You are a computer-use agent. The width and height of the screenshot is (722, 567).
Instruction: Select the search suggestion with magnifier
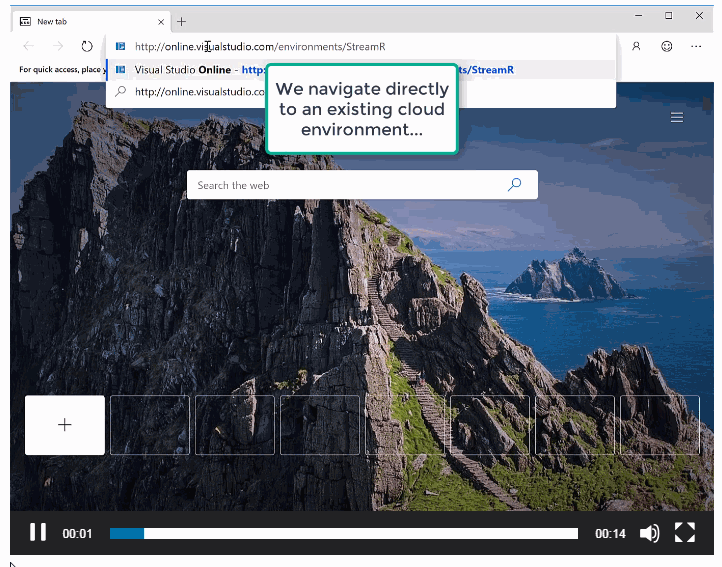click(x=190, y=92)
